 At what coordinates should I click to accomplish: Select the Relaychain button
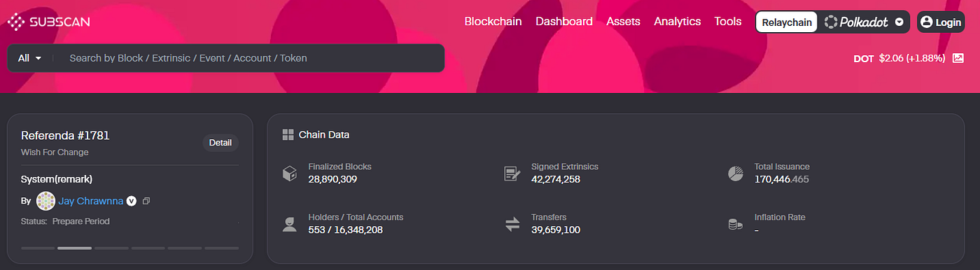pos(787,22)
